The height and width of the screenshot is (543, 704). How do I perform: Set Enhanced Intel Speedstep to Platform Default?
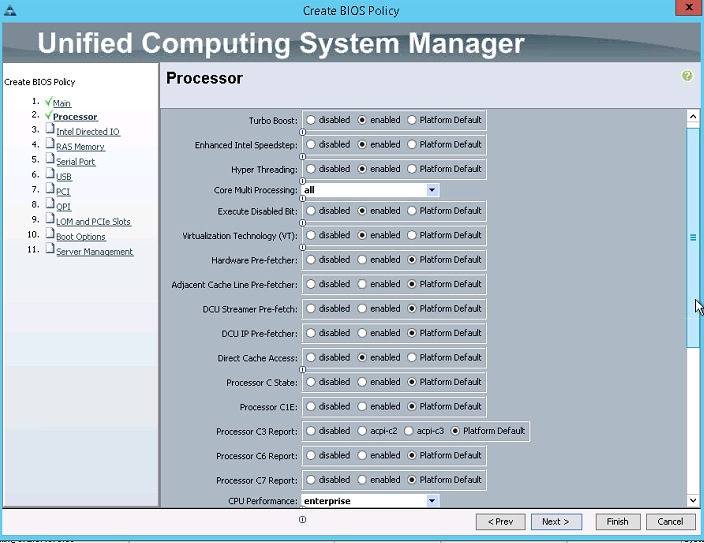tap(412, 145)
